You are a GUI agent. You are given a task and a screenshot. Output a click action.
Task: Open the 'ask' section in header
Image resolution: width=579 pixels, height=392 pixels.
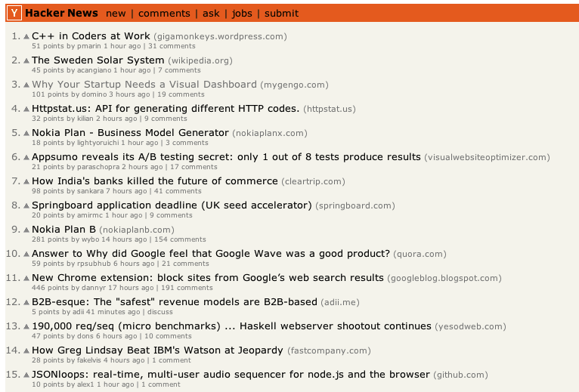[211, 13]
